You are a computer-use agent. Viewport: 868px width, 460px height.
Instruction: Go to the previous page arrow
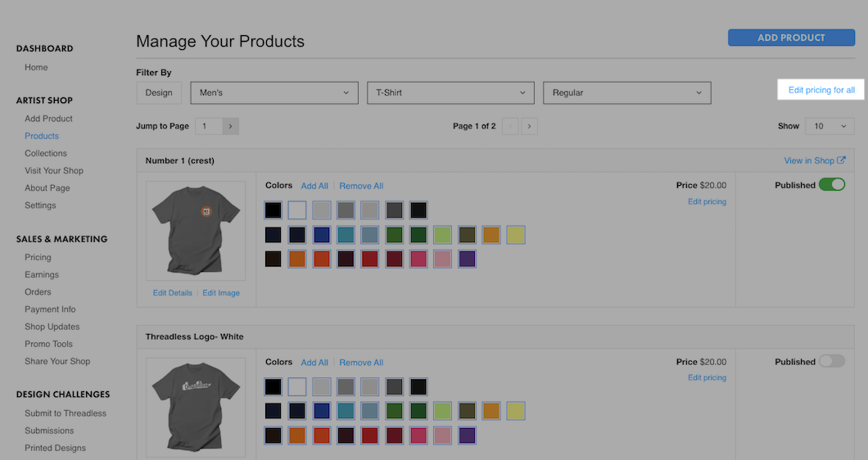pyautogui.click(x=510, y=126)
